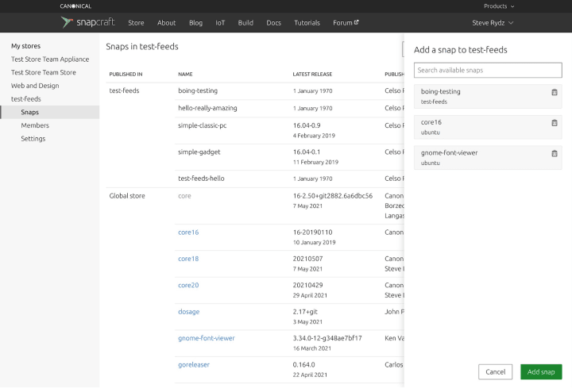The width and height of the screenshot is (572, 392).
Task: Select the test-feeds store in sidebar
Action: coord(26,98)
